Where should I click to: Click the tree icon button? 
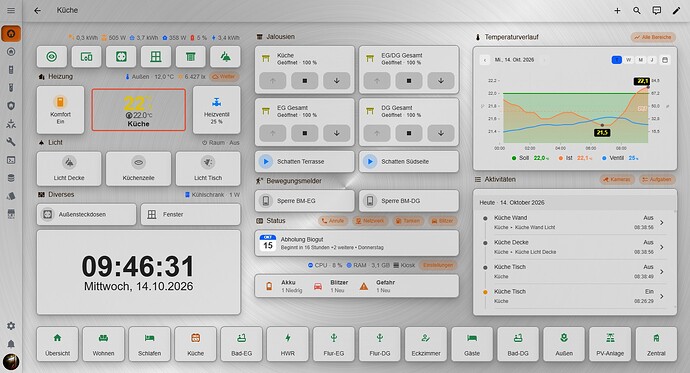(225, 57)
